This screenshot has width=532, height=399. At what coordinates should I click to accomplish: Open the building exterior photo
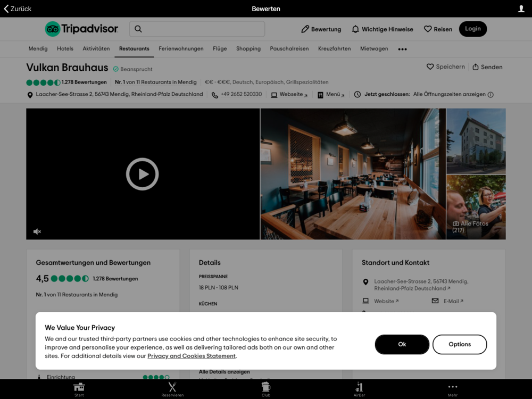click(476, 141)
